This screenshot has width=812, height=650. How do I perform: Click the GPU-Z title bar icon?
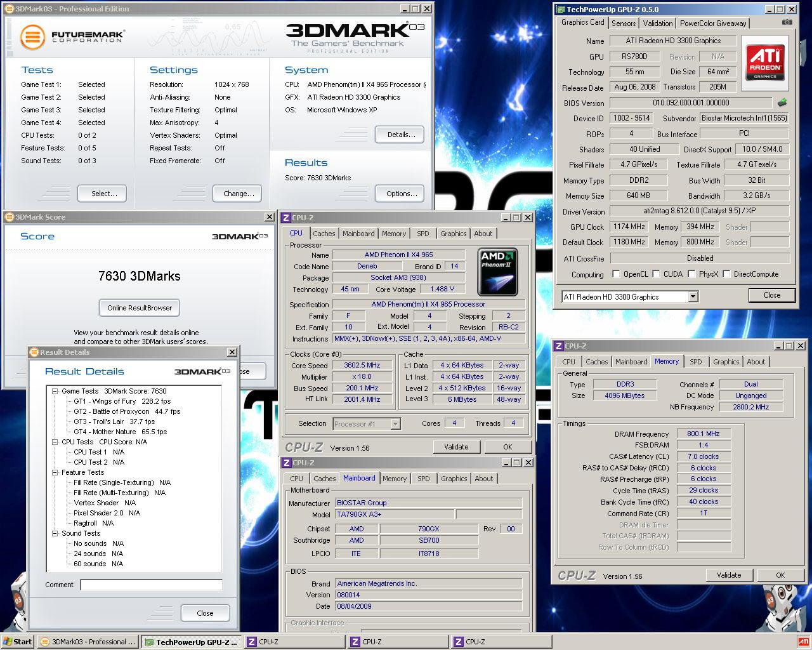point(560,10)
